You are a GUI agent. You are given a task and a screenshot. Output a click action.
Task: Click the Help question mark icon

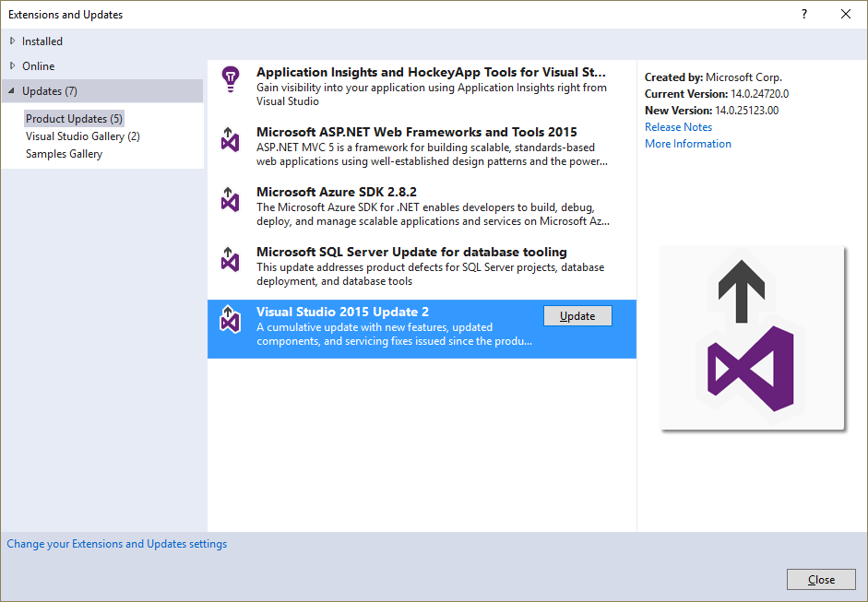click(x=803, y=14)
